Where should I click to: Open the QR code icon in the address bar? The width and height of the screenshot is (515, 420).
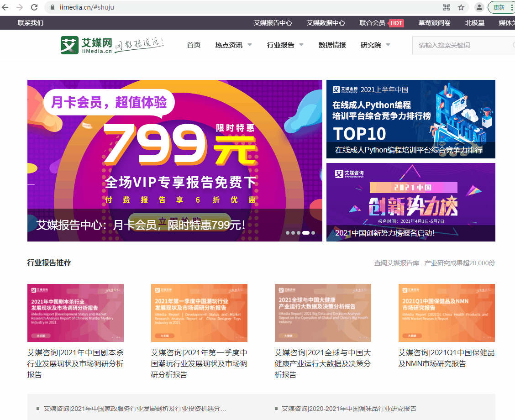447,7
